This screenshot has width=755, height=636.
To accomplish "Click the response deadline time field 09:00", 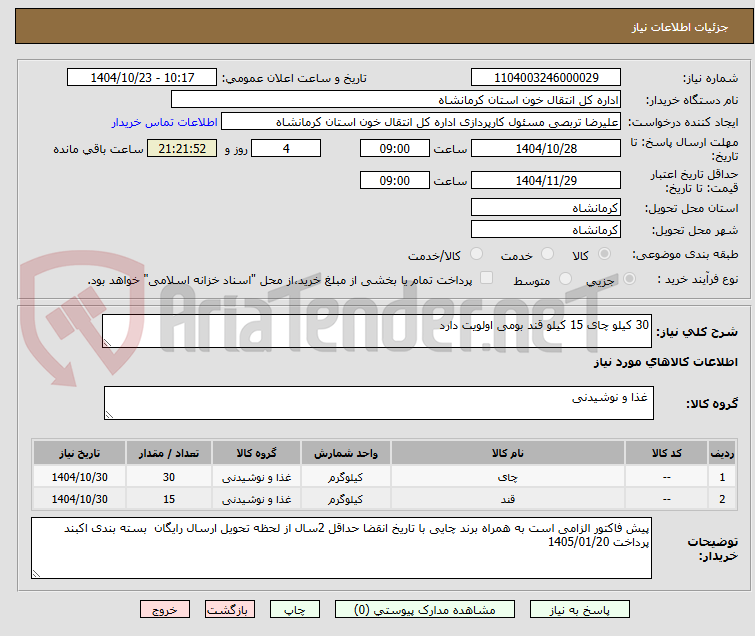I will tap(395, 148).
